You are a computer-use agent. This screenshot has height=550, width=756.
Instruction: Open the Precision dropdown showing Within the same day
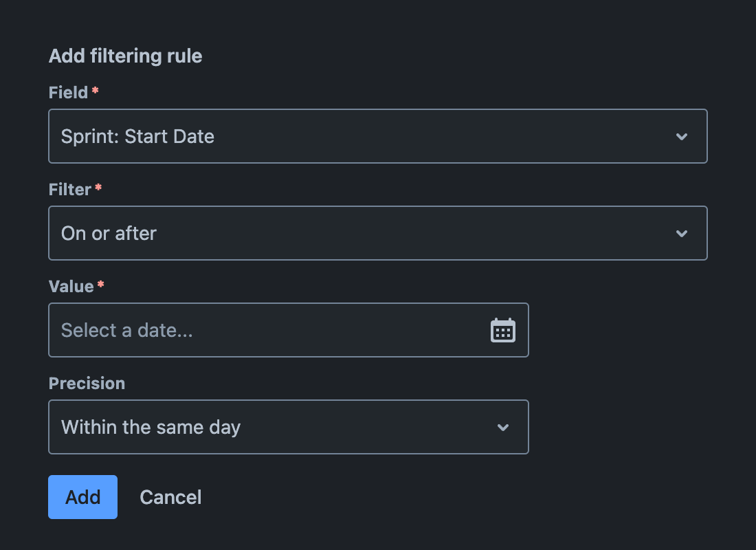pyautogui.click(x=289, y=427)
